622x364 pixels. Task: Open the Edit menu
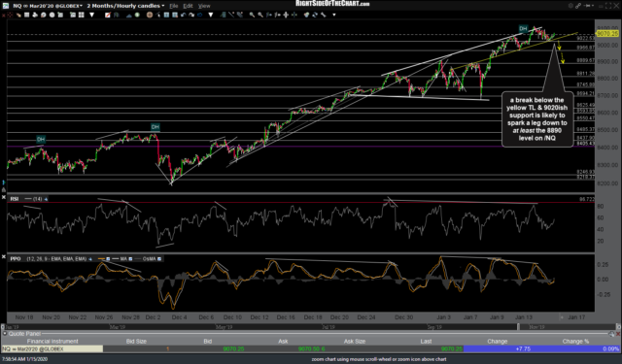[188, 6]
